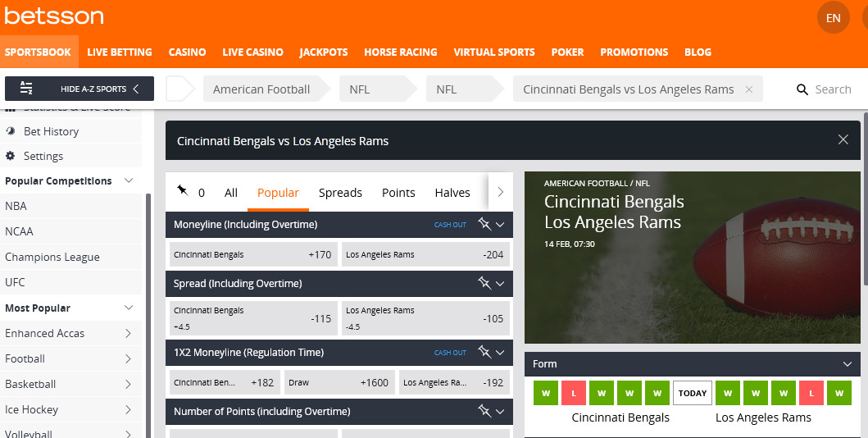The height and width of the screenshot is (438, 868).
Task: Collapse the Number of Points section
Action: 501,412
